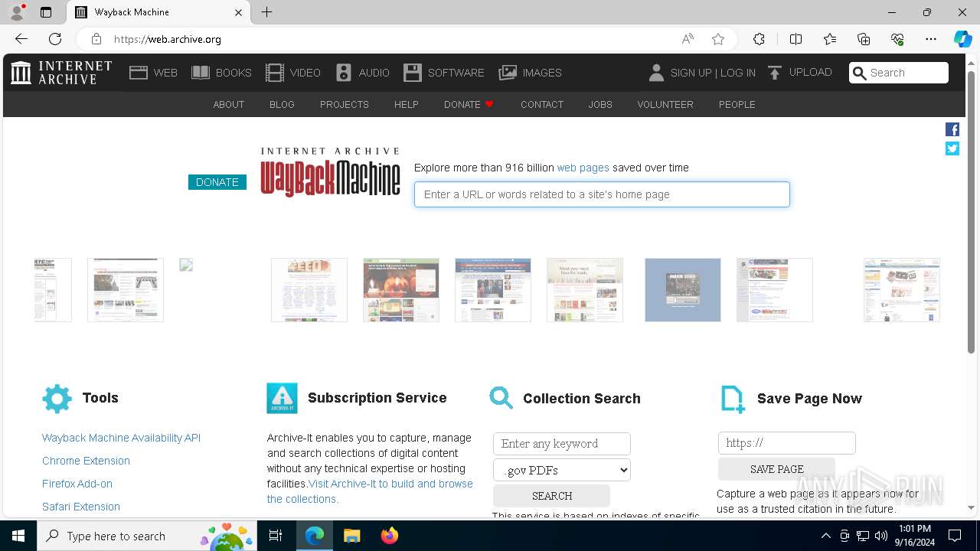Follow the 'web pages' link
980x551 pixels.
tap(583, 168)
